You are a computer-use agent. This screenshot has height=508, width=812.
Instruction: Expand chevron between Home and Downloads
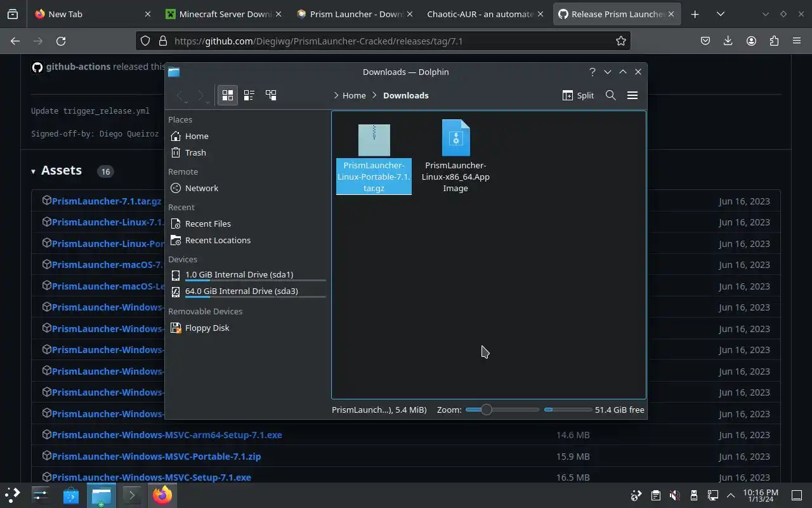pyautogui.click(x=375, y=95)
